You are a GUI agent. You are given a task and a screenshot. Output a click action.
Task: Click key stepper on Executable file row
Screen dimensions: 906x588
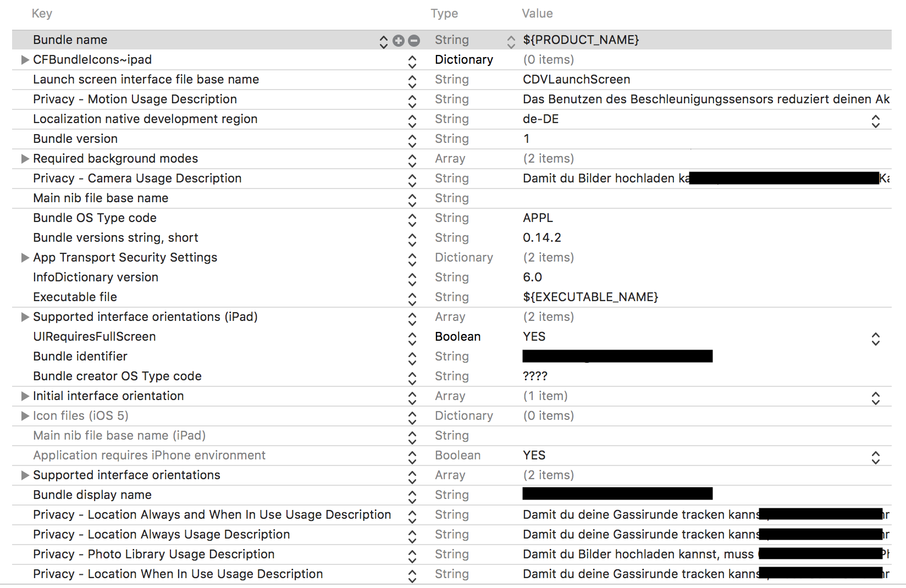412,299
